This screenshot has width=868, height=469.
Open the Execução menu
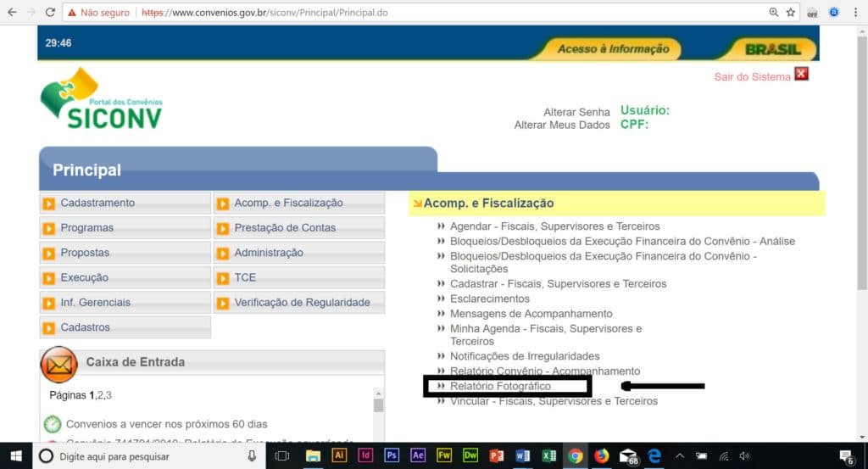click(x=125, y=277)
